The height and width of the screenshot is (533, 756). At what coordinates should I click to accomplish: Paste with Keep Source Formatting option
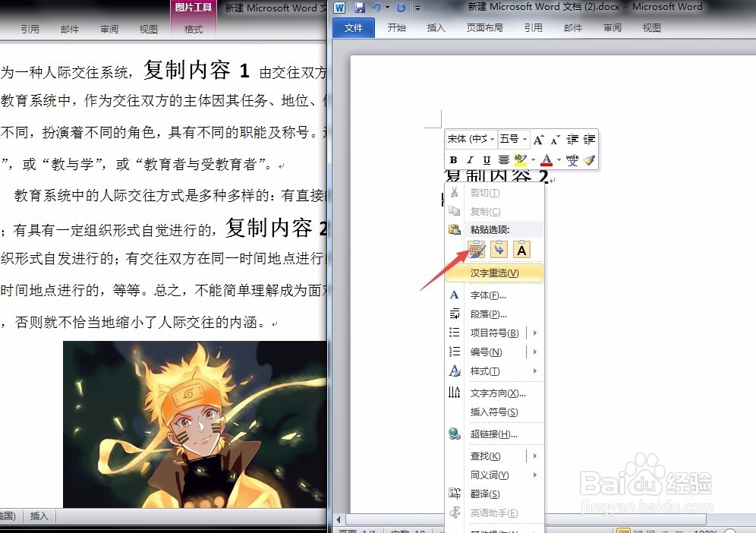point(477,249)
